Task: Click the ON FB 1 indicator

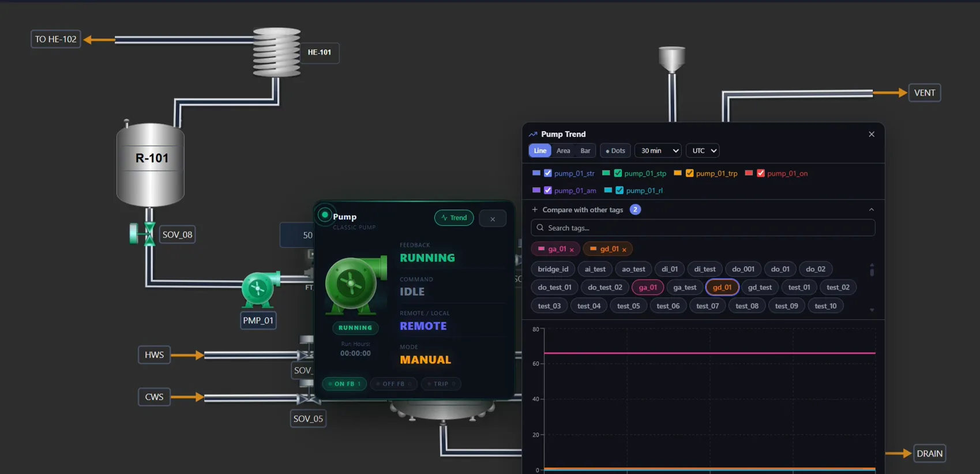Action: click(344, 384)
